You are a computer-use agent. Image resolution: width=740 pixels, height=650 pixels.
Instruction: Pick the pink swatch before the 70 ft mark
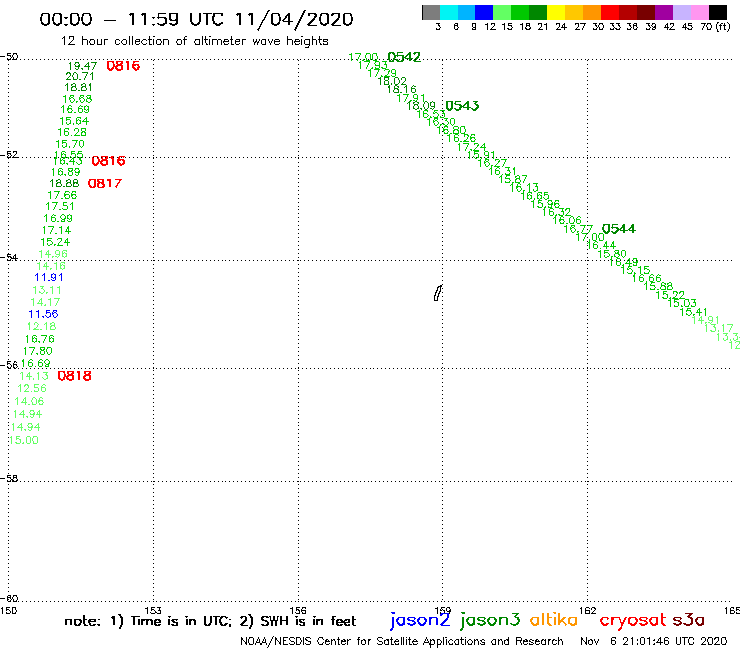699,12
